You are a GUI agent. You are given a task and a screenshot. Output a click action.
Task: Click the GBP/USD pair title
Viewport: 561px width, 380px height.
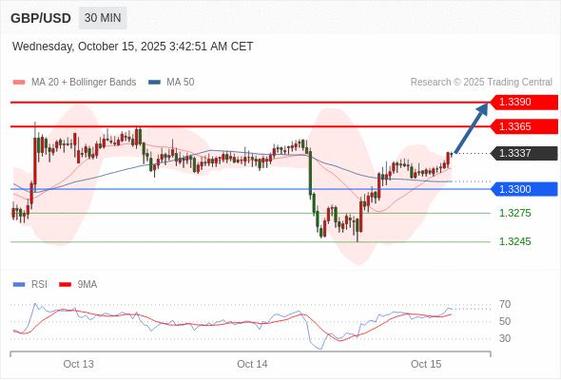(x=41, y=18)
